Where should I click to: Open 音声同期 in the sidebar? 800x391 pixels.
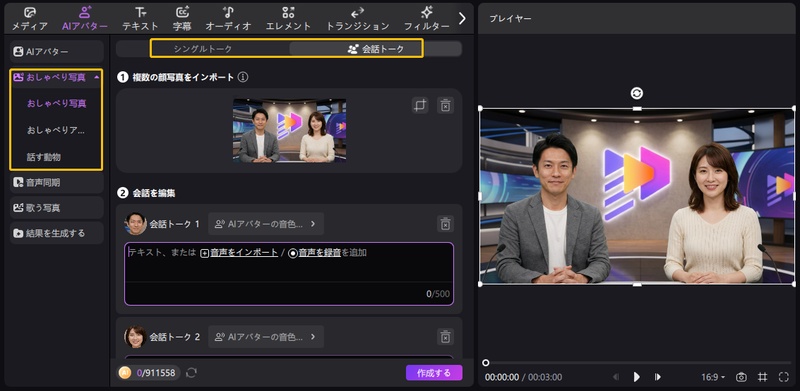click(57, 182)
